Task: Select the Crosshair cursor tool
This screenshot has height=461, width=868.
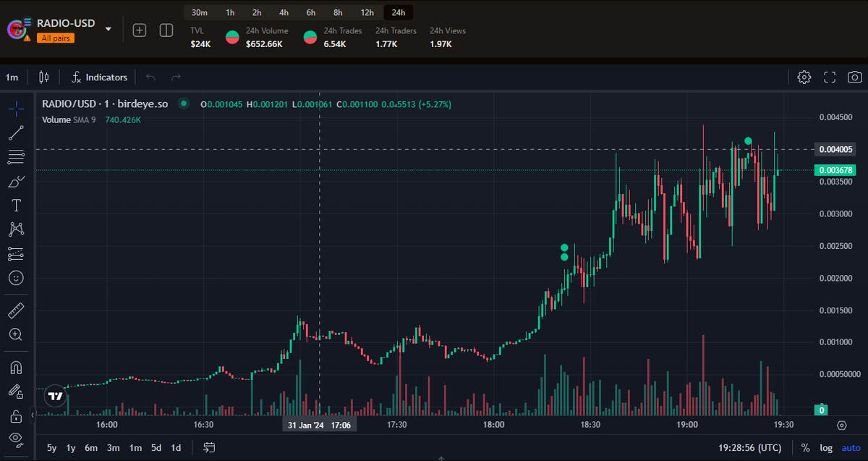Action: [16, 109]
